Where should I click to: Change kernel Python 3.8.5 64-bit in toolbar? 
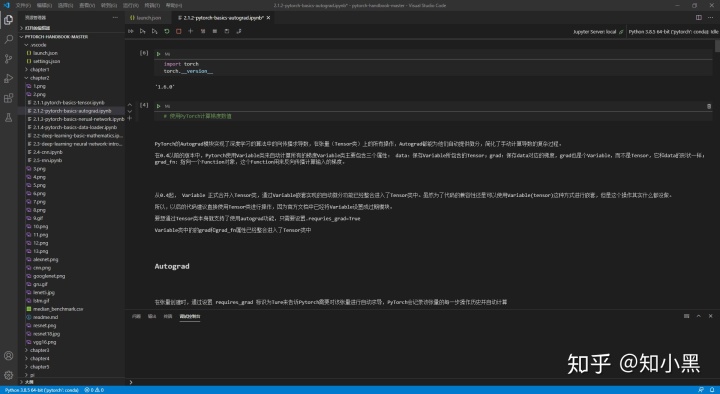click(x=673, y=32)
